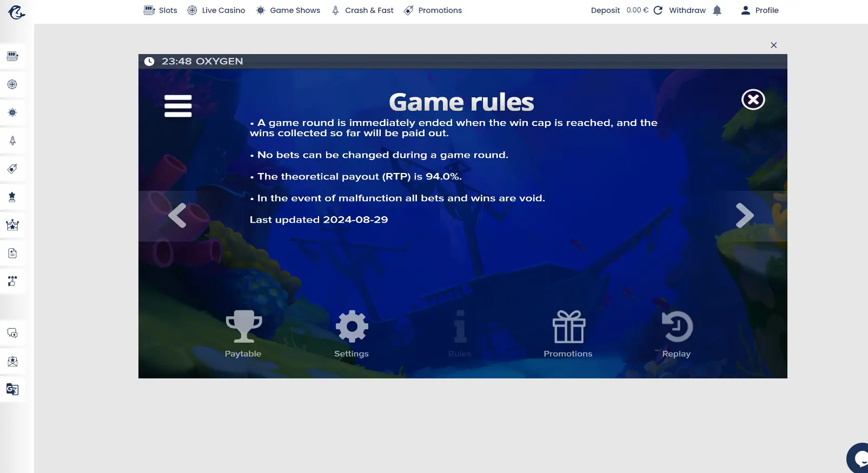The image size is (868, 473).
Task: Click the 'Game rules' heading
Action: [x=461, y=102]
